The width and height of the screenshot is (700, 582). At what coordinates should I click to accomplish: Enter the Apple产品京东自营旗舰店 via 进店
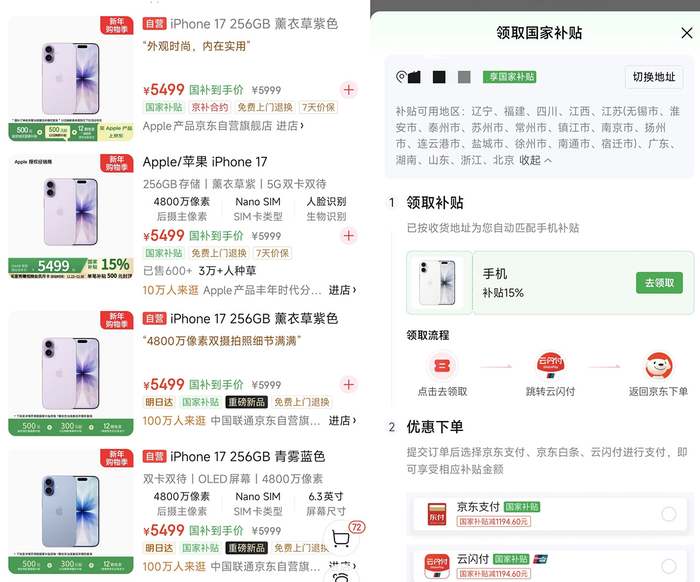pyautogui.click(x=290, y=126)
